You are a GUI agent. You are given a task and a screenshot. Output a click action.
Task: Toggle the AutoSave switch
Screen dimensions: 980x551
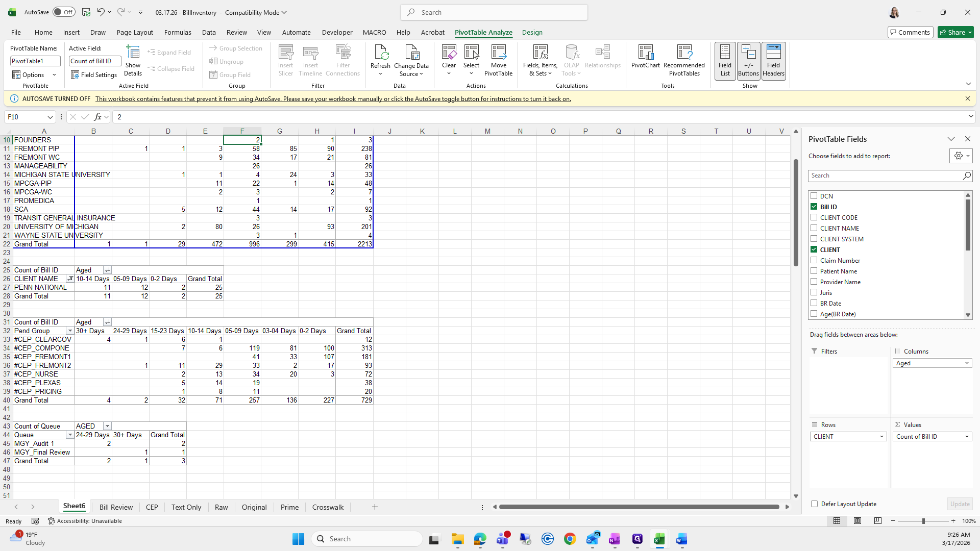click(x=64, y=12)
